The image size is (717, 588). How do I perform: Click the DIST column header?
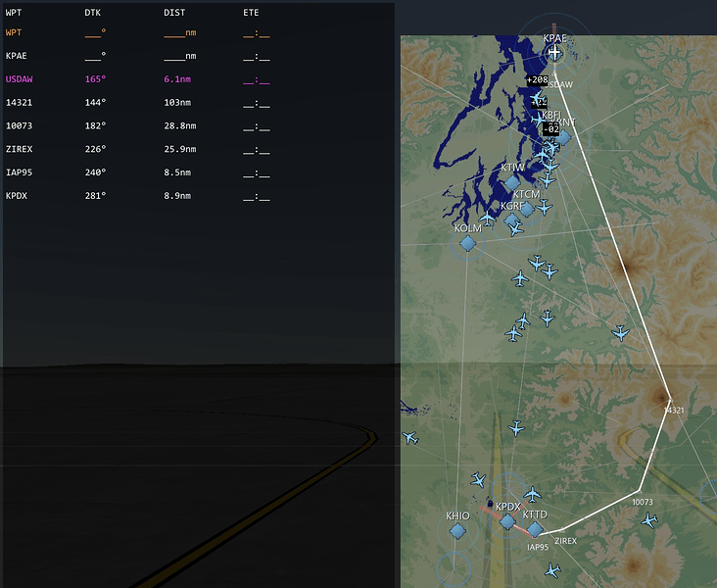tap(174, 13)
